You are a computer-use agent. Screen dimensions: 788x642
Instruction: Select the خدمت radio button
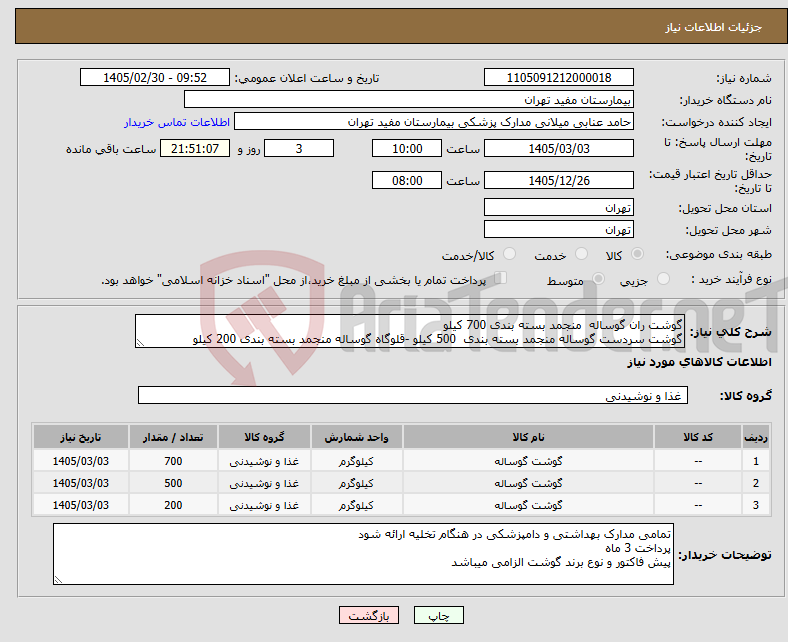[581, 254]
